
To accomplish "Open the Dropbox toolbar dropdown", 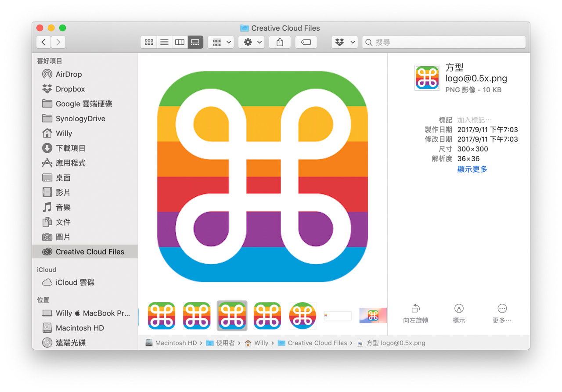I will point(345,42).
